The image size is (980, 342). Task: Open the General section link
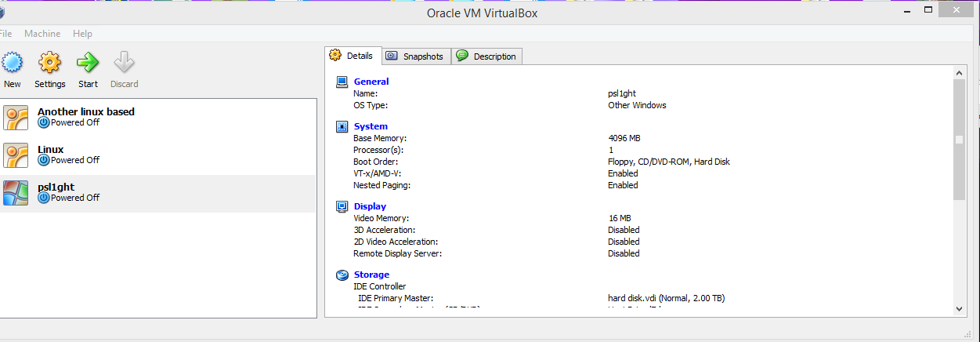[371, 82]
